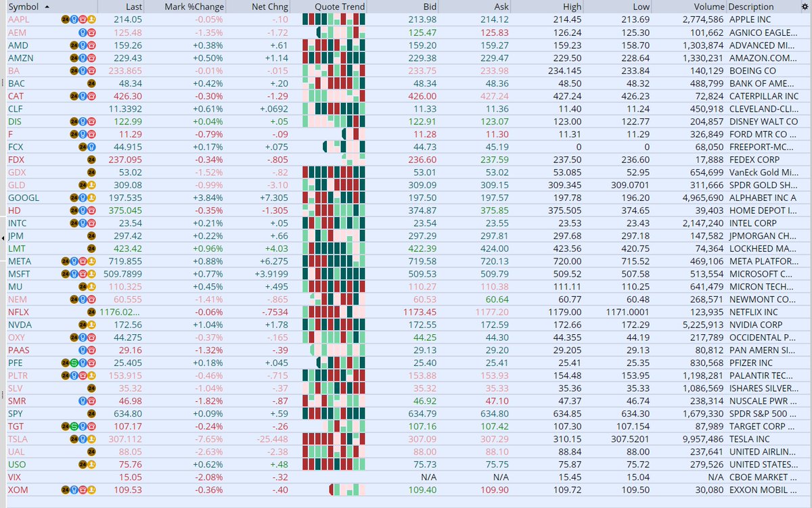
Task: Select the CLF symbol
Action: click(16, 109)
